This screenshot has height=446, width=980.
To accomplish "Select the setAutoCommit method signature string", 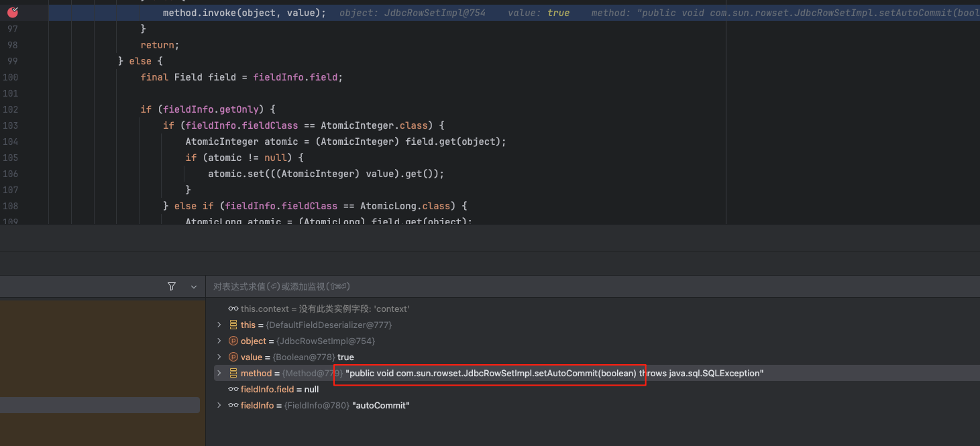I will tap(555, 373).
